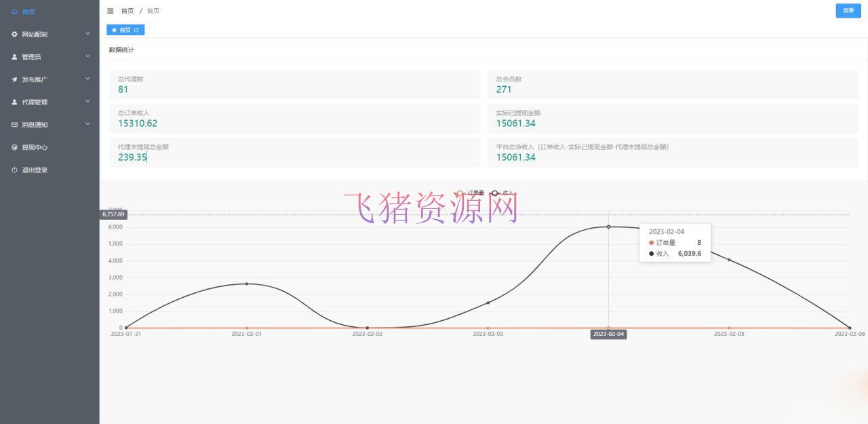Switch to the blue 首页 tab

click(x=125, y=29)
